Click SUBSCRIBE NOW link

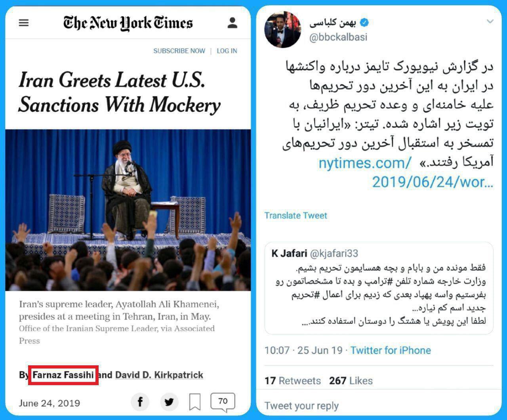click(179, 51)
